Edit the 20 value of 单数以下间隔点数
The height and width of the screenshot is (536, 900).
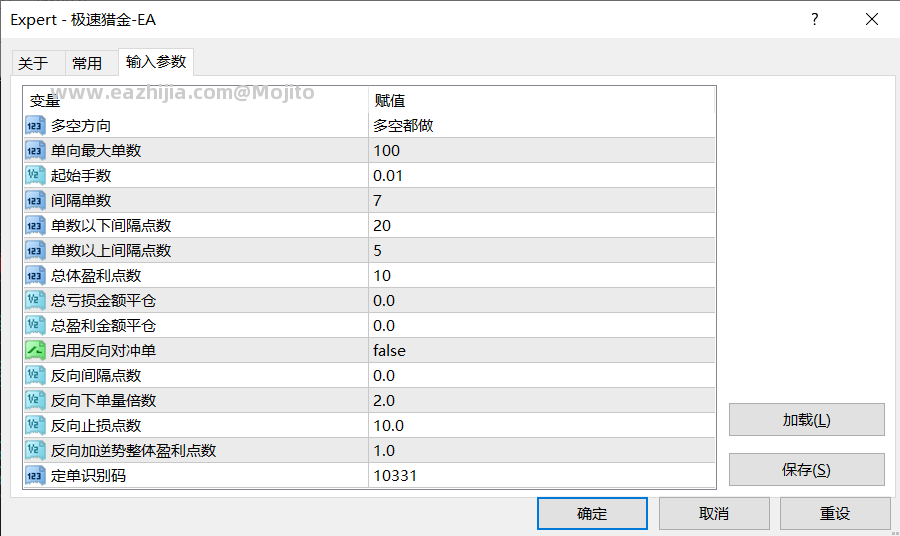point(542,226)
